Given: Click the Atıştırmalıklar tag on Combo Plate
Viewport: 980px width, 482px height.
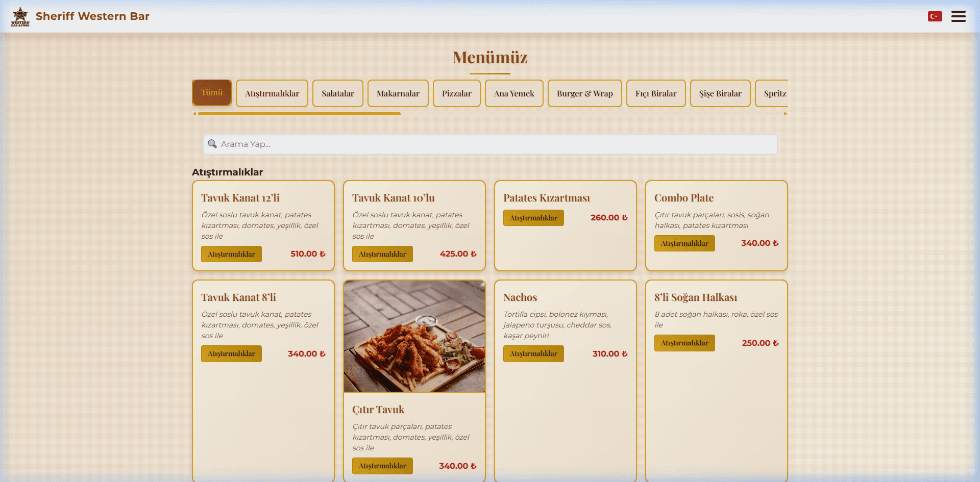Looking at the screenshot, I should (684, 243).
